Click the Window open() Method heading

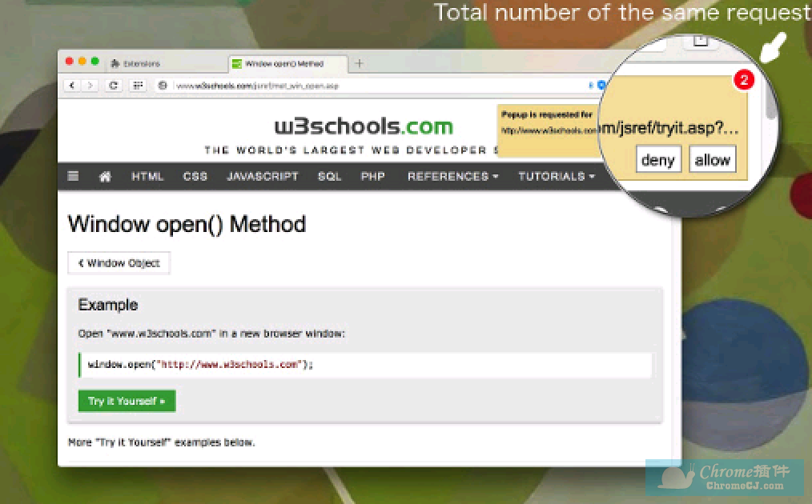(x=187, y=225)
